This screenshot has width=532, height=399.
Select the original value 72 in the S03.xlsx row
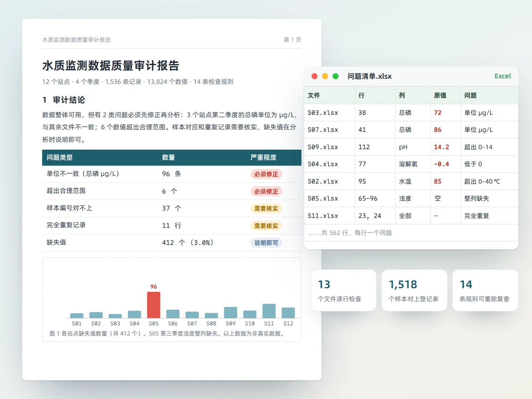pos(438,113)
